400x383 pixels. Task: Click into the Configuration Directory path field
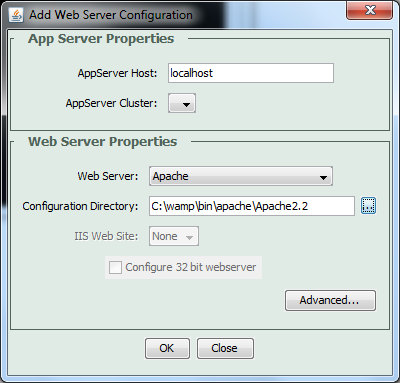tap(252, 206)
